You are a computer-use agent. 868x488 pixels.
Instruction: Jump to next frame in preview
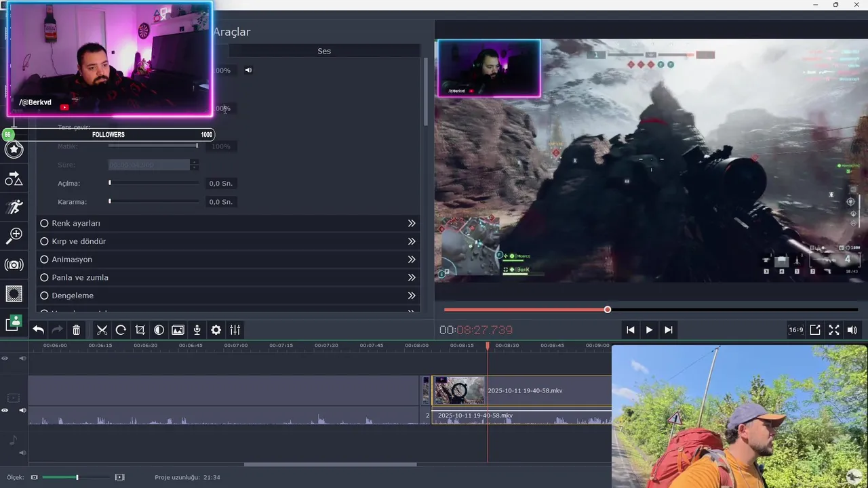coord(668,330)
